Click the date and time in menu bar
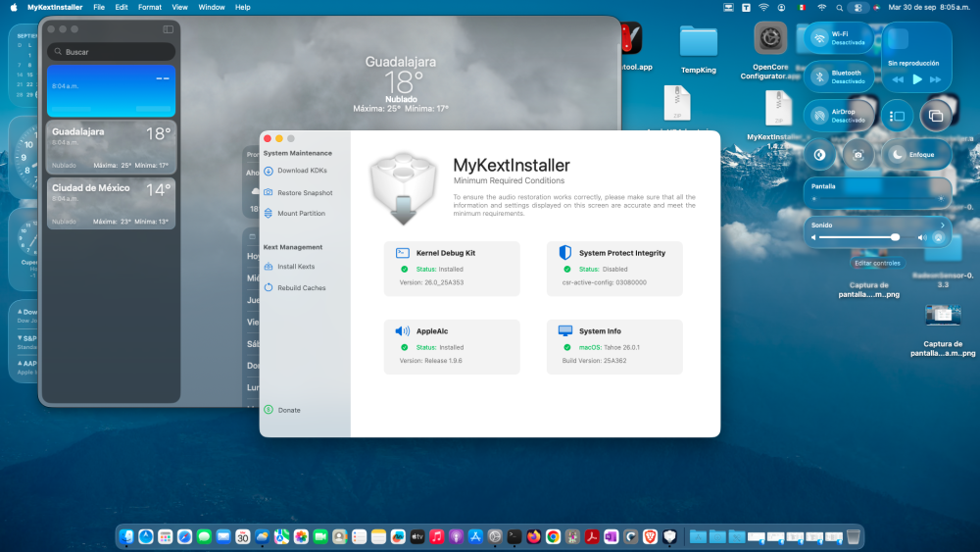Screen dimensions: 980x552 point(929,8)
